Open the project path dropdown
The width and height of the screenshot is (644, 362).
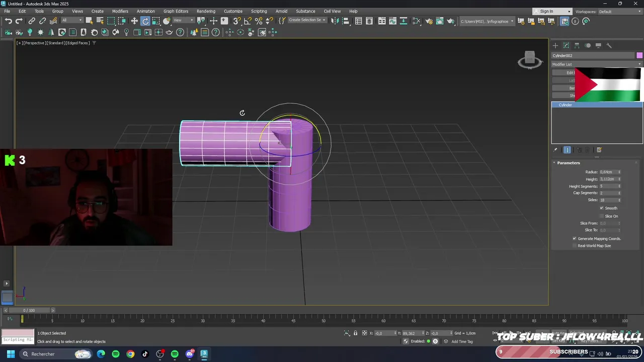(488, 21)
